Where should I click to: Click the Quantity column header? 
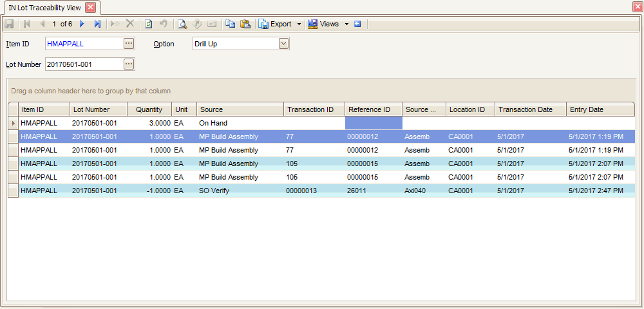149,109
